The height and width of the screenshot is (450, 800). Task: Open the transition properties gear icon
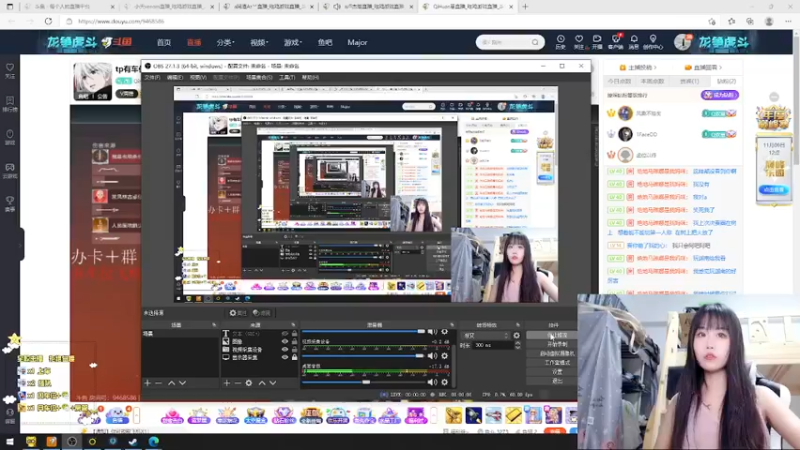(x=516, y=336)
